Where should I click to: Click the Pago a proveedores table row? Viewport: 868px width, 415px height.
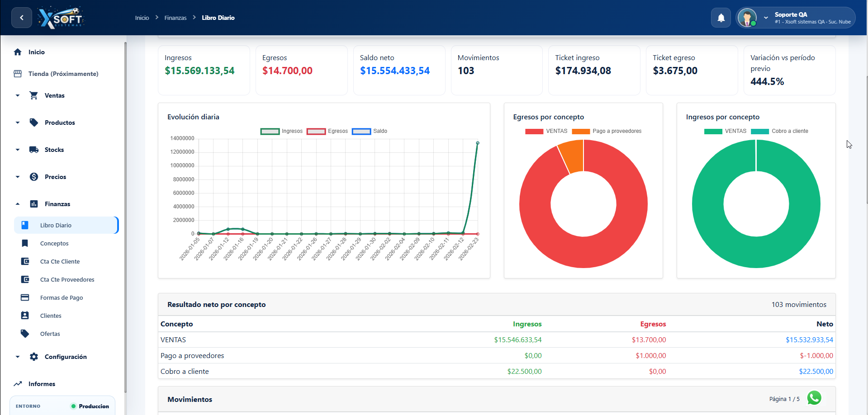[497, 355]
